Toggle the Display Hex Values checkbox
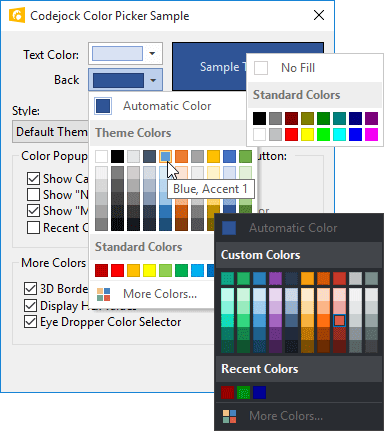The image size is (384, 431). pyautogui.click(x=30, y=305)
